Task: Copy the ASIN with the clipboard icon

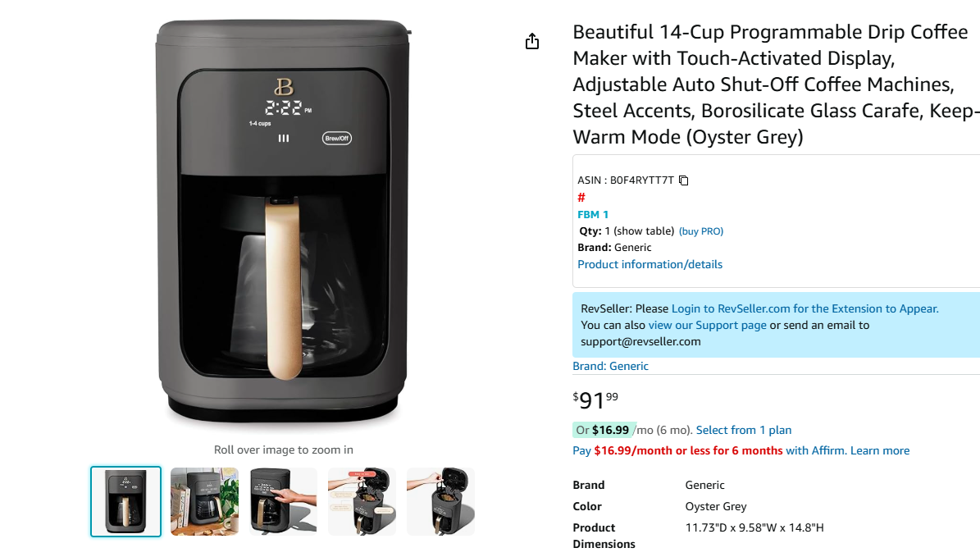Action: click(x=683, y=180)
